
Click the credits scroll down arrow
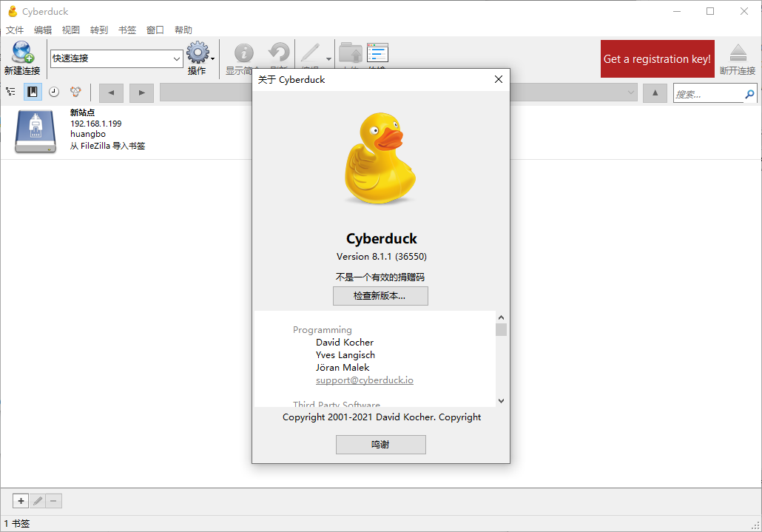(x=501, y=401)
